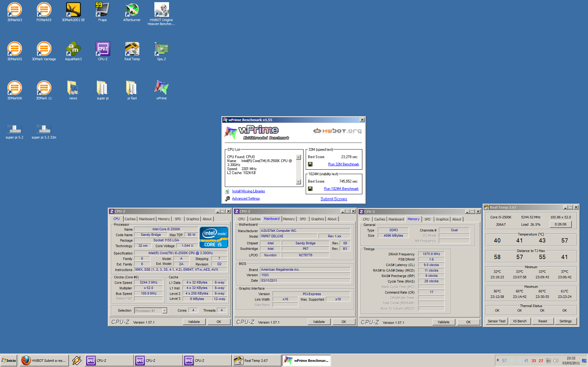Open the 3DMark03 desktop shortcut
588x367 pixels.
[x=15, y=12]
